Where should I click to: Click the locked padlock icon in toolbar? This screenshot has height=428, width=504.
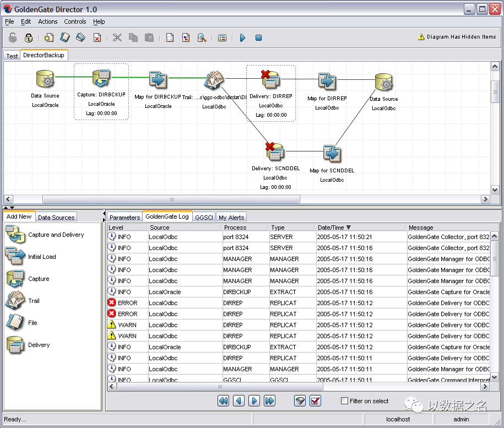click(x=29, y=38)
